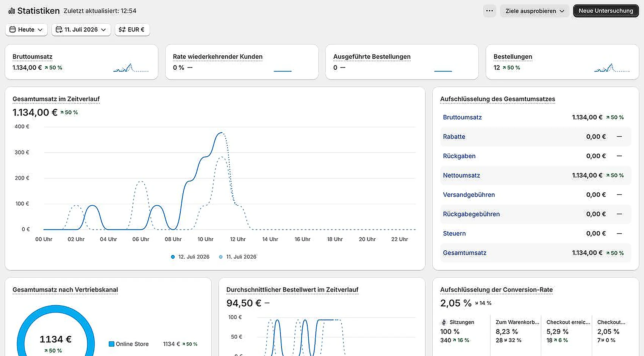
Task: Click the 1.134,00 € total revenue value
Action: [x=35, y=112]
